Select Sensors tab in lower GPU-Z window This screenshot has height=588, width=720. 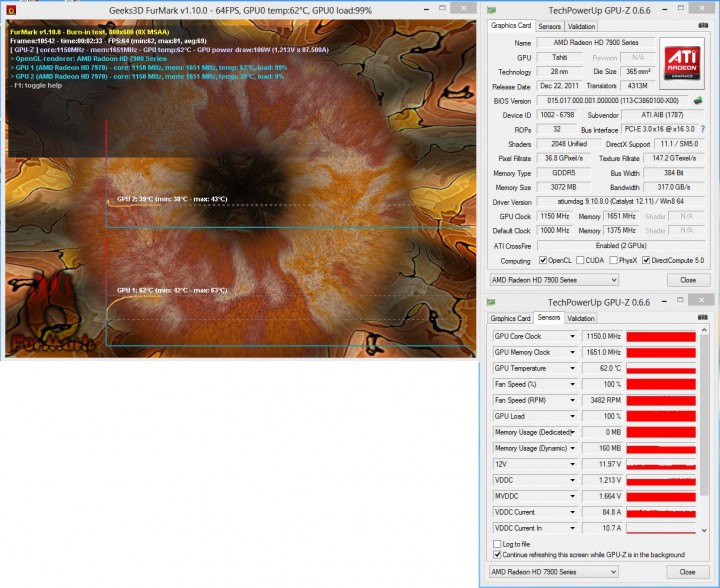point(549,317)
